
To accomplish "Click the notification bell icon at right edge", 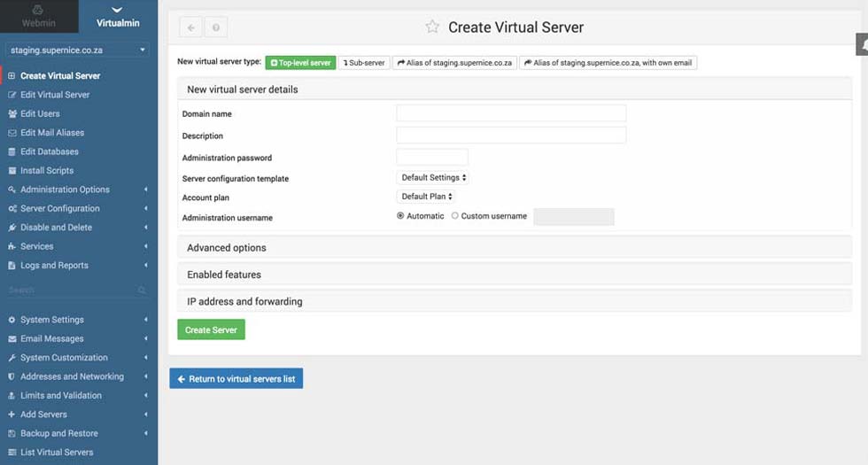I will [862, 44].
